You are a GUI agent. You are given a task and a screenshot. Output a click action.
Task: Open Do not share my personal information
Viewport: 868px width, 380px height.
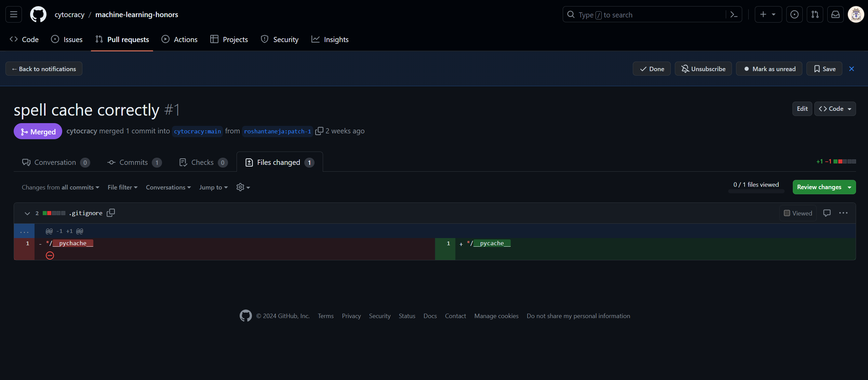[578, 316]
